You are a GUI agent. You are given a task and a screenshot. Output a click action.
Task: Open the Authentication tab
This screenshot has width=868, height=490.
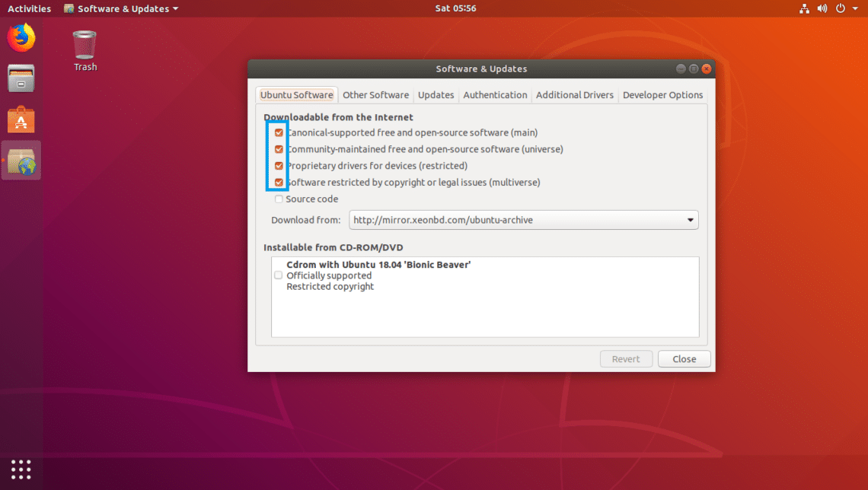[x=496, y=95]
